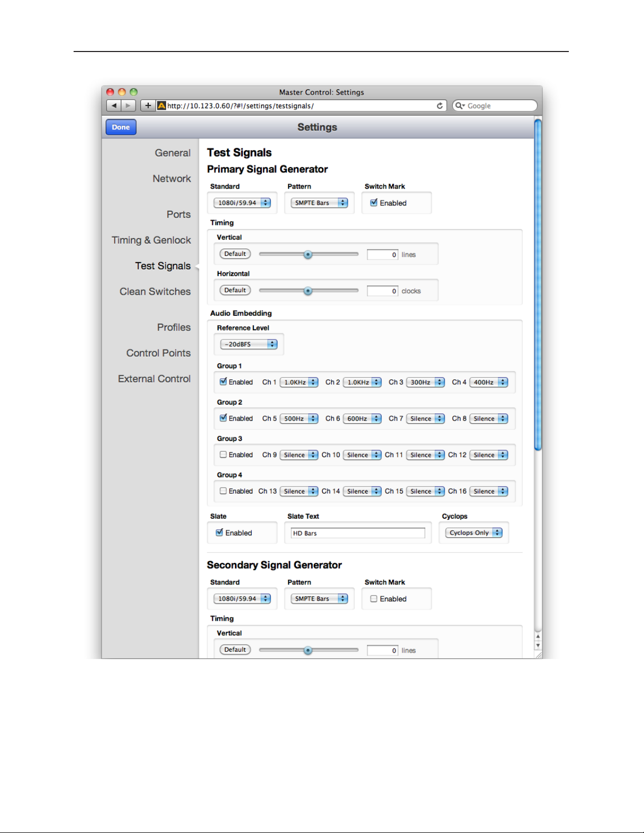The image size is (644, 833).
Task: Open the Reference Level dropdown
Action: [249, 344]
